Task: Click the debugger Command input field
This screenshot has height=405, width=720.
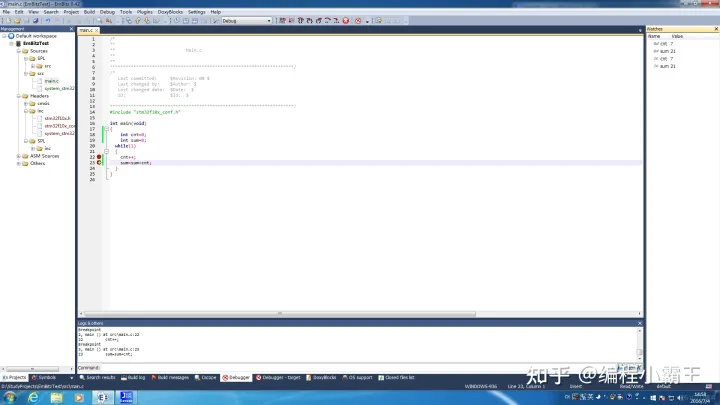Action: tap(358, 368)
